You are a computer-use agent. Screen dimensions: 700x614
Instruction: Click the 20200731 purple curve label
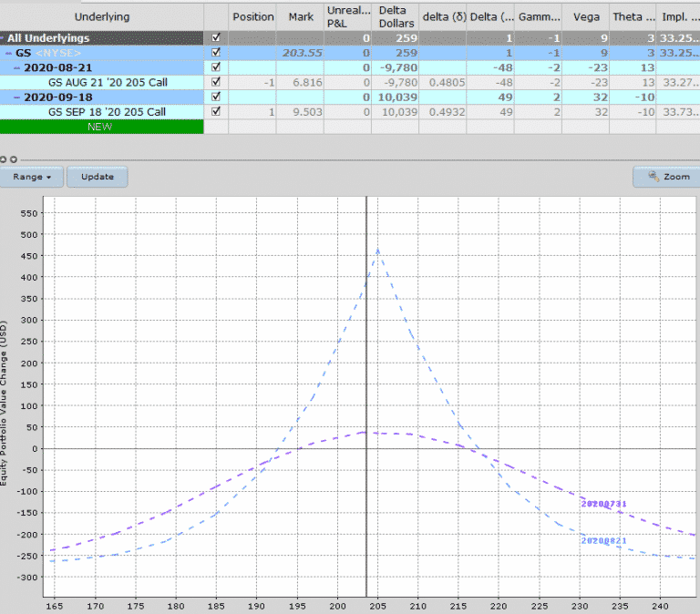[x=603, y=503]
